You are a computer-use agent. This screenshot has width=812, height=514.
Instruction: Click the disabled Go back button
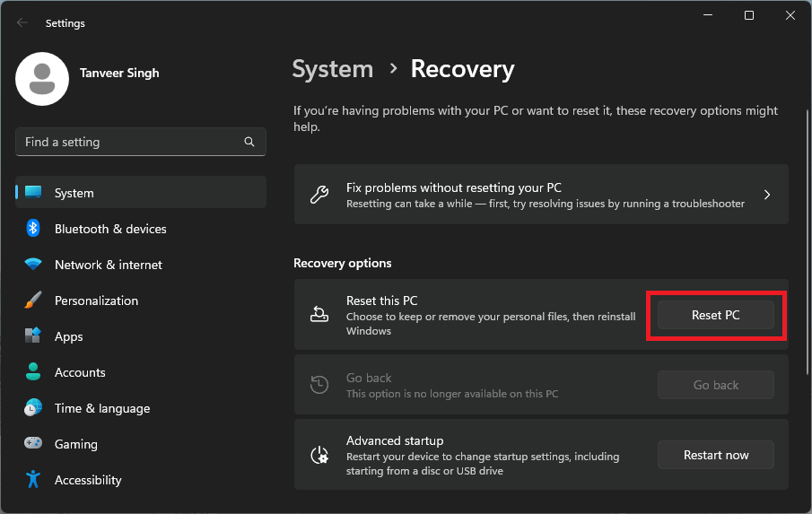tap(716, 385)
